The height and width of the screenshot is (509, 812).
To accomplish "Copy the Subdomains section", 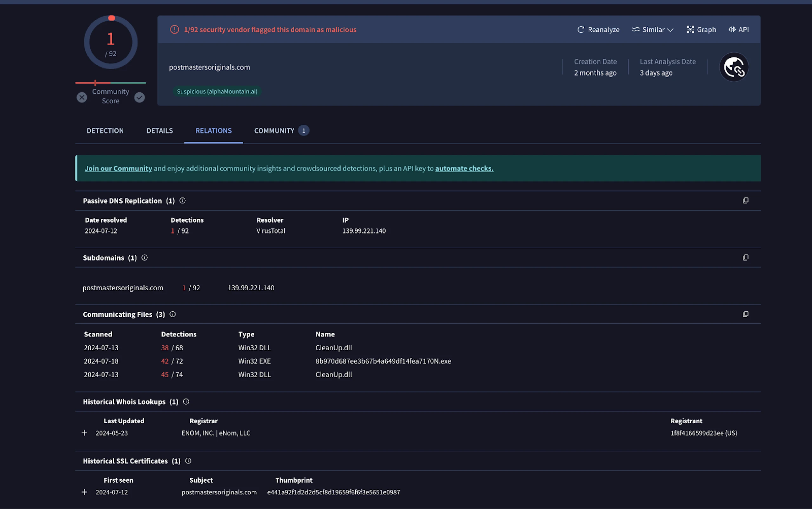I will [x=746, y=258].
